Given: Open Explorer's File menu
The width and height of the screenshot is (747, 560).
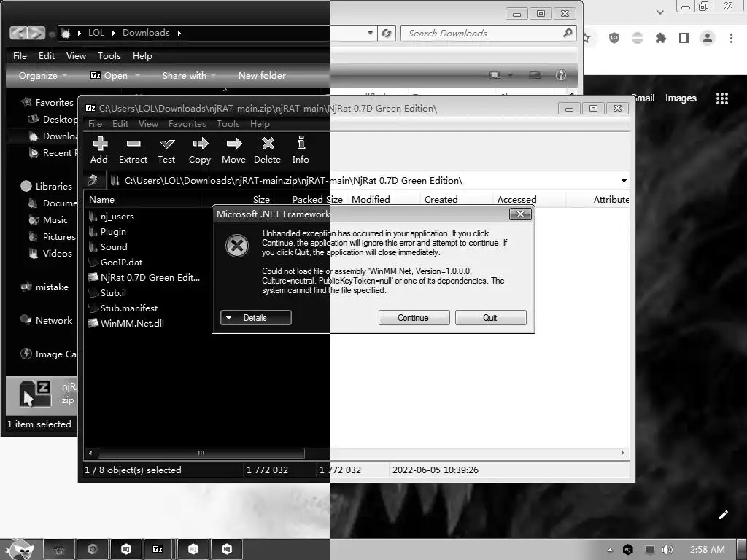Looking at the screenshot, I should tap(20, 56).
